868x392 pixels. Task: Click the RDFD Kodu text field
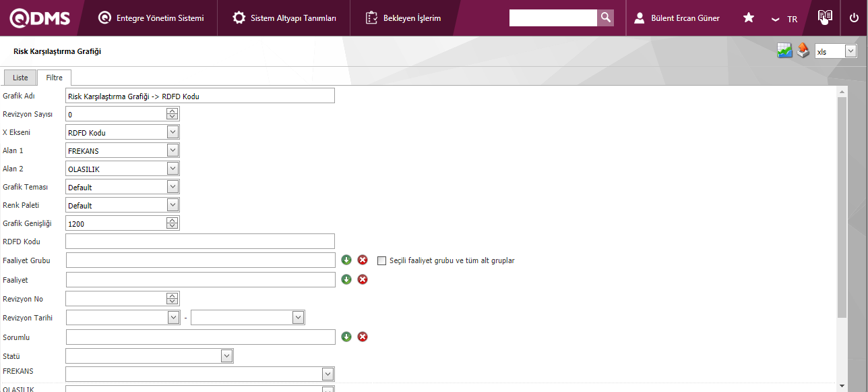pyautogui.click(x=200, y=242)
